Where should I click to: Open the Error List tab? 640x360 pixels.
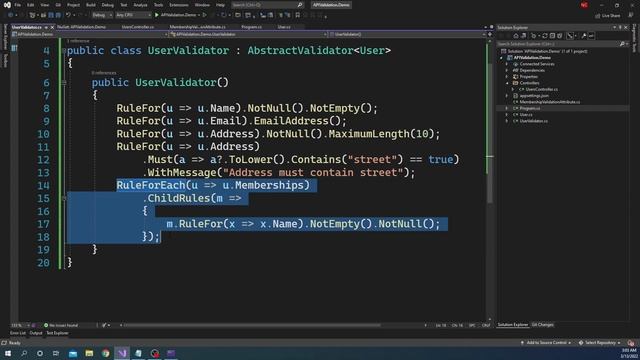(x=18, y=333)
